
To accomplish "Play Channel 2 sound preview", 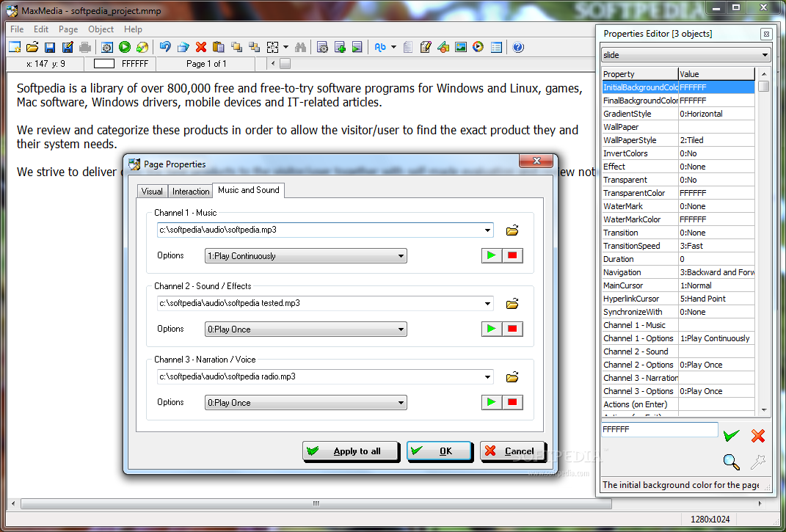I will point(491,329).
